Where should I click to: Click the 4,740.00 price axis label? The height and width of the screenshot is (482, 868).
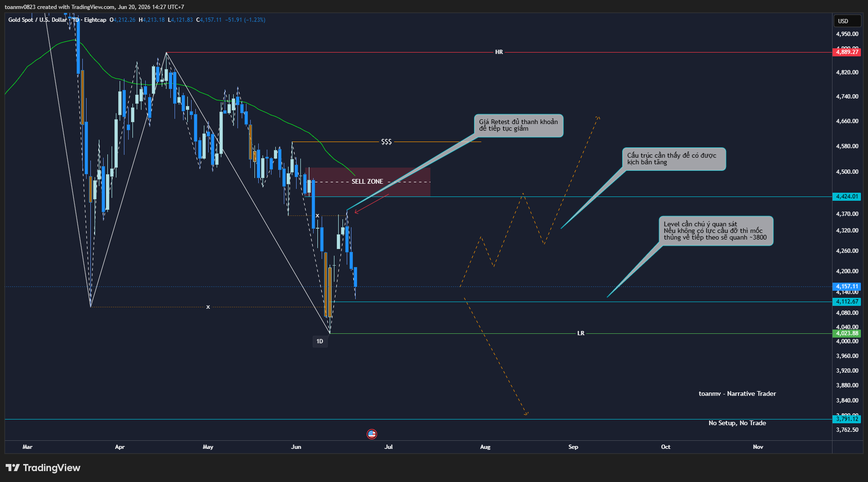tap(847, 97)
